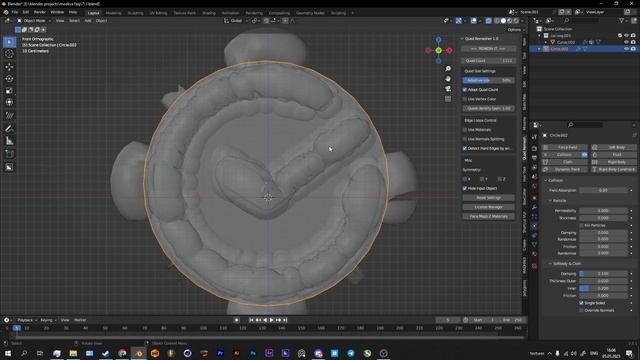Open the Render menu
Screen dimensions: 640x360
pyautogui.click(x=40, y=12)
